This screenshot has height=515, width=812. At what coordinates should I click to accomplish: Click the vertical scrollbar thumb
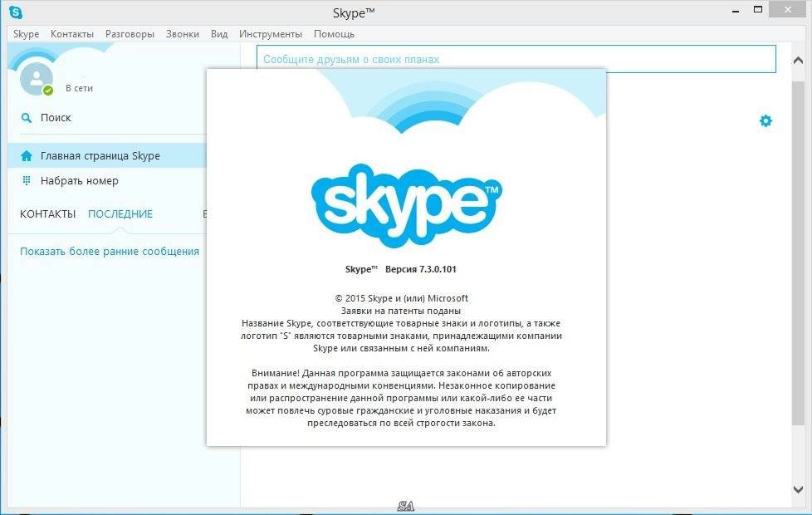point(798,253)
